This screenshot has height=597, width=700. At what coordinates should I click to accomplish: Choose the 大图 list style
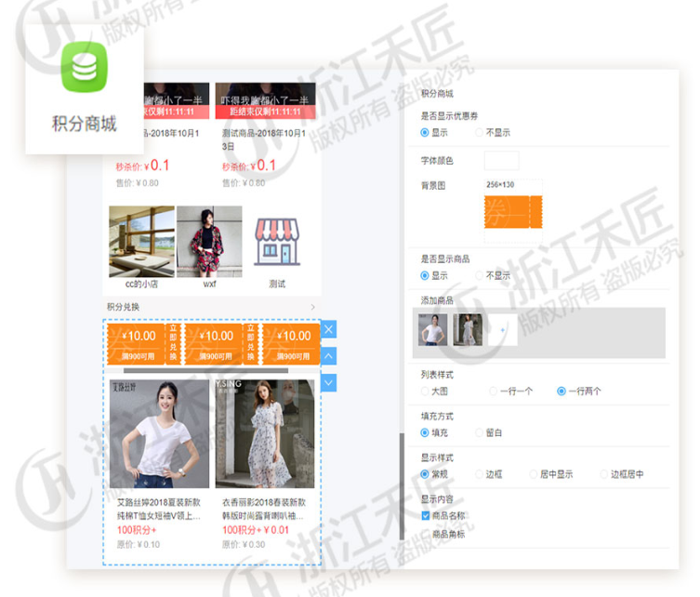[x=425, y=391]
